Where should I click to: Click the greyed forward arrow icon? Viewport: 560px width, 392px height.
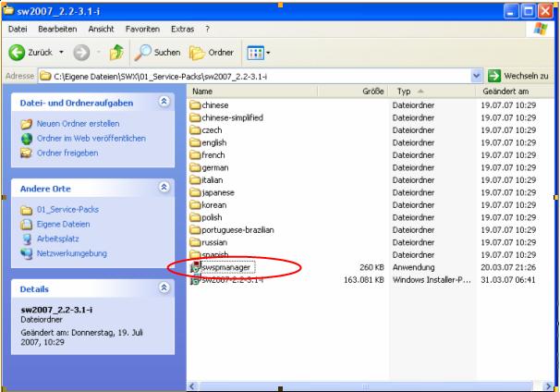(x=81, y=53)
